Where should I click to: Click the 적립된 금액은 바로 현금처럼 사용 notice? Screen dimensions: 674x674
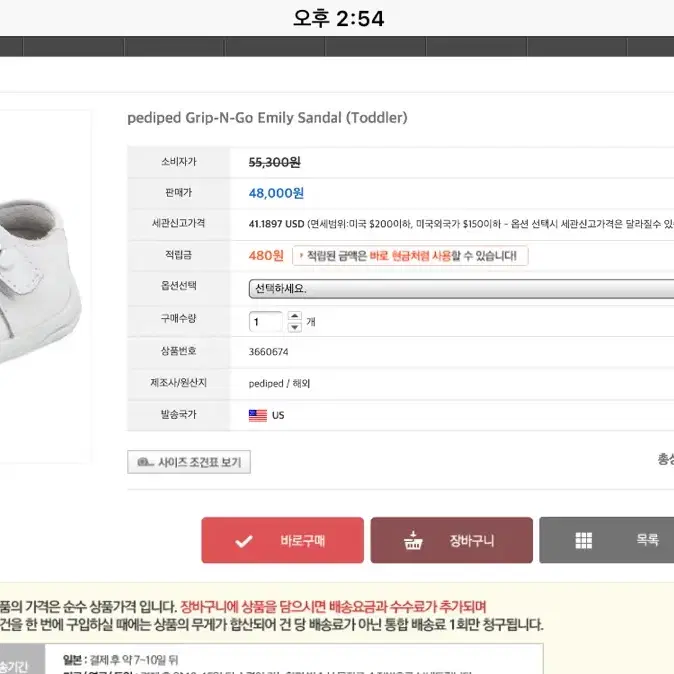410,256
